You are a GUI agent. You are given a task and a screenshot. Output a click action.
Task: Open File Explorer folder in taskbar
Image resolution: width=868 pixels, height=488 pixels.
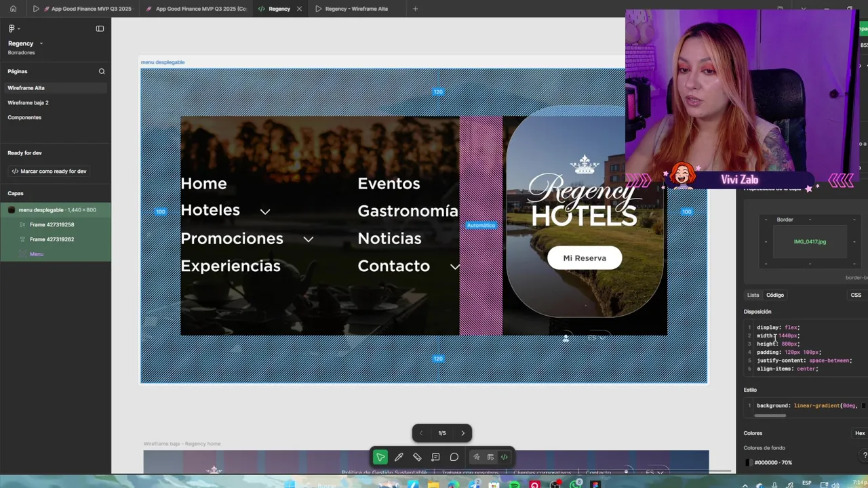(433, 485)
